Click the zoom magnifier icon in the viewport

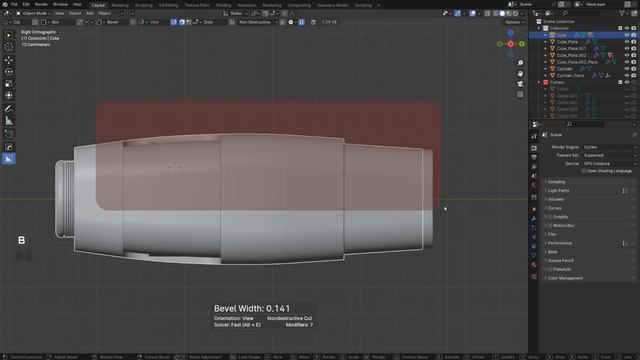[520, 63]
